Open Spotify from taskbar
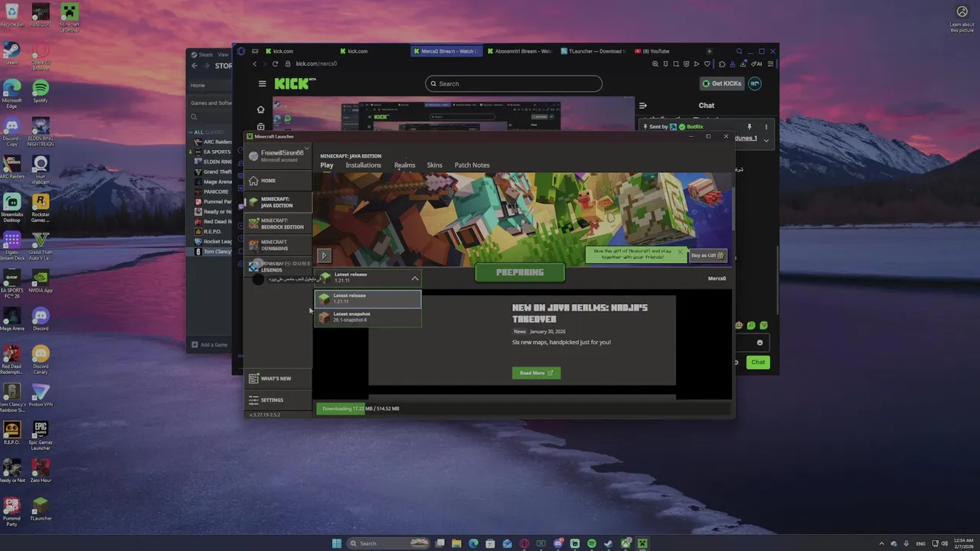Screen dimensions: 980x551 tap(592, 543)
